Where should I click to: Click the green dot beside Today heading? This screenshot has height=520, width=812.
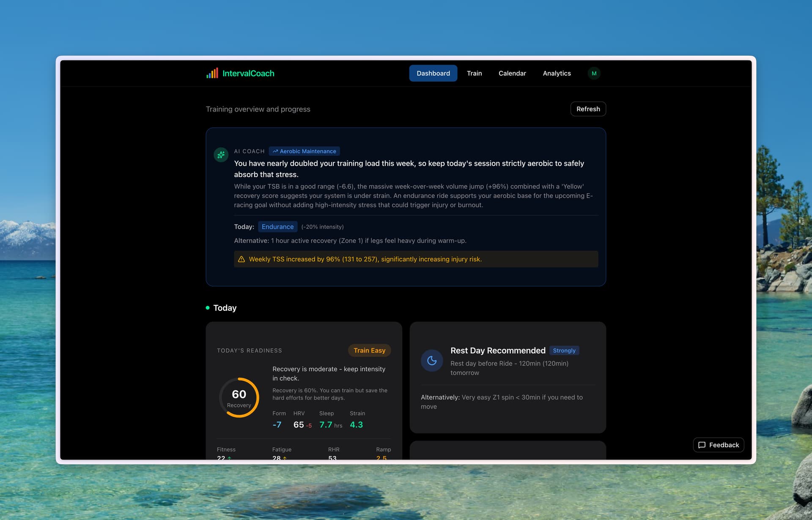(208, 308)
